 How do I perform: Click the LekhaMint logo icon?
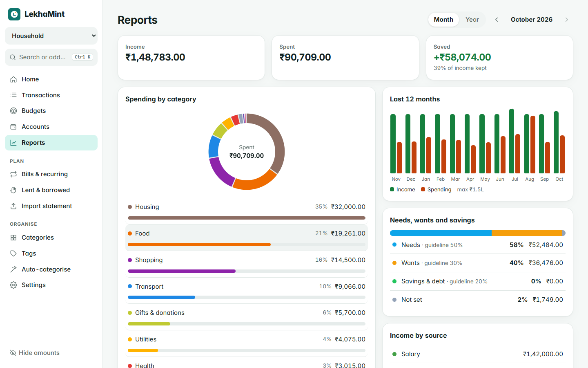tap(14, 14)
